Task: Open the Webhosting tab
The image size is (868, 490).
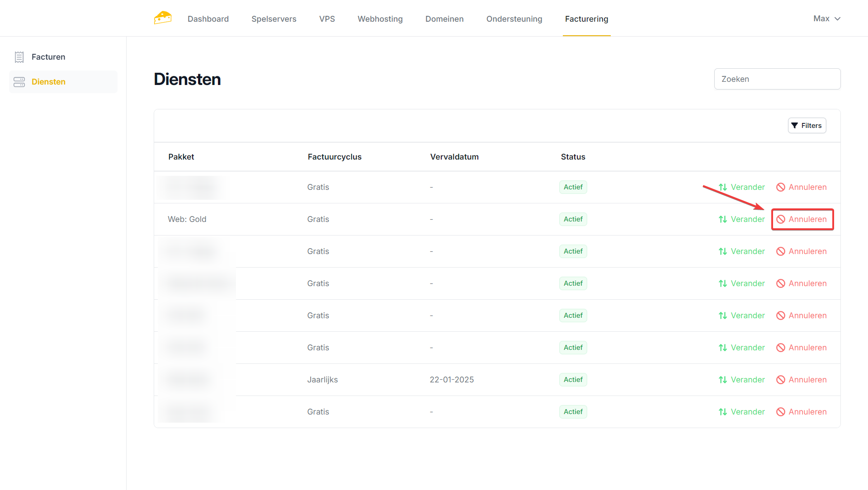Action: tap(380, 19)
